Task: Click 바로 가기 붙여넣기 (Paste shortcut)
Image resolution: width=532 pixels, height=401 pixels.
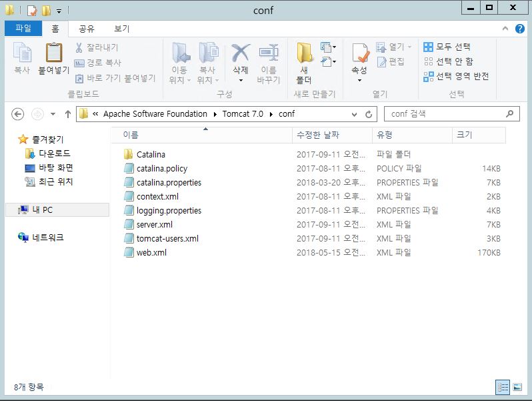Action: pyautogui.click(x=115, y=79)
